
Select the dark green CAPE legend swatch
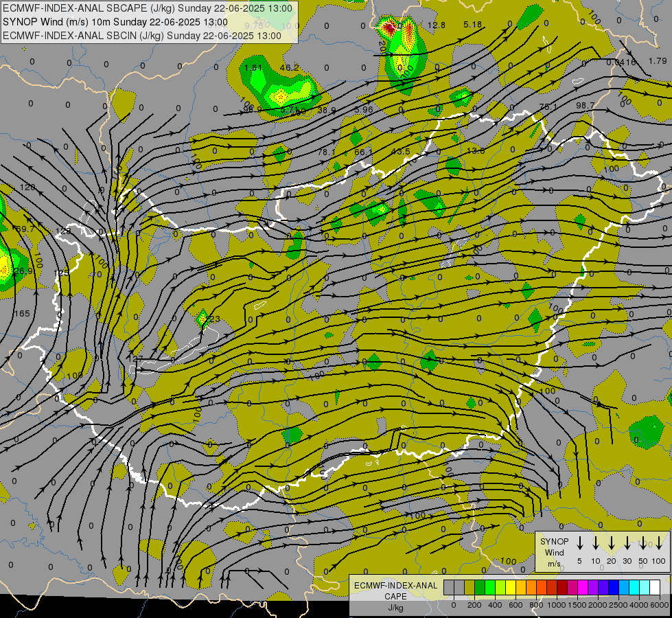(480, 588)
